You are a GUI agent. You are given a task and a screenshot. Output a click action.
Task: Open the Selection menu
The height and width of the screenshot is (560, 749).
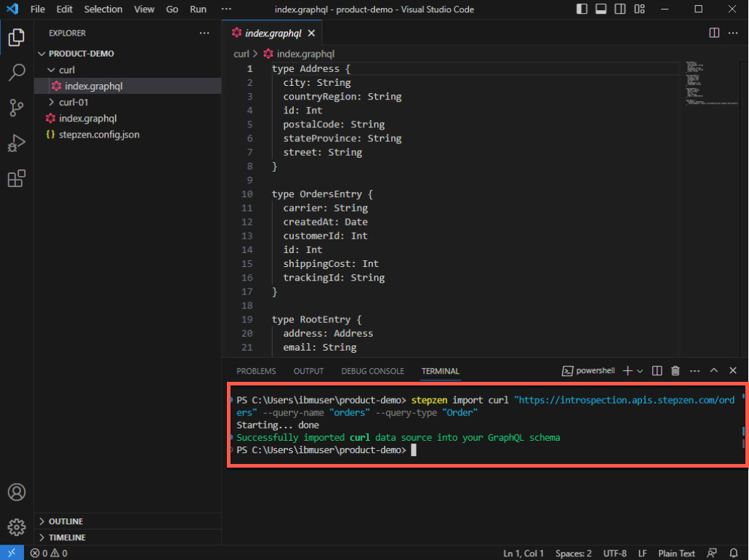coord(103,9)
